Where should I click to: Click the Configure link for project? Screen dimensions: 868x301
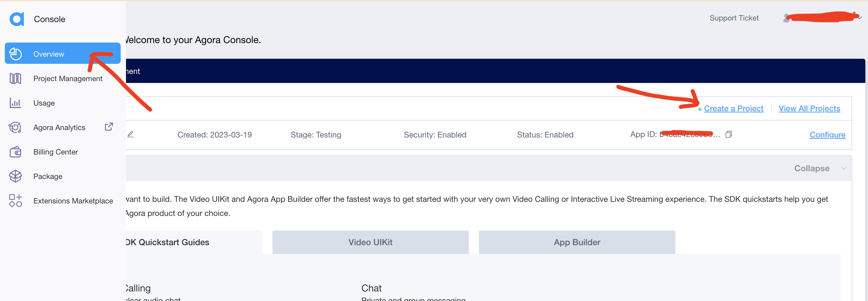[x=827, y=135]
